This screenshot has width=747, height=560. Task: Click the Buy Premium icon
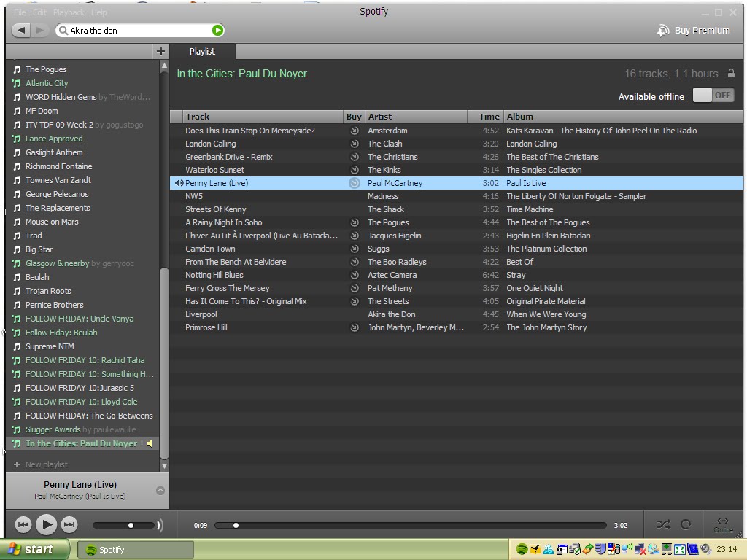pos(662,31)
